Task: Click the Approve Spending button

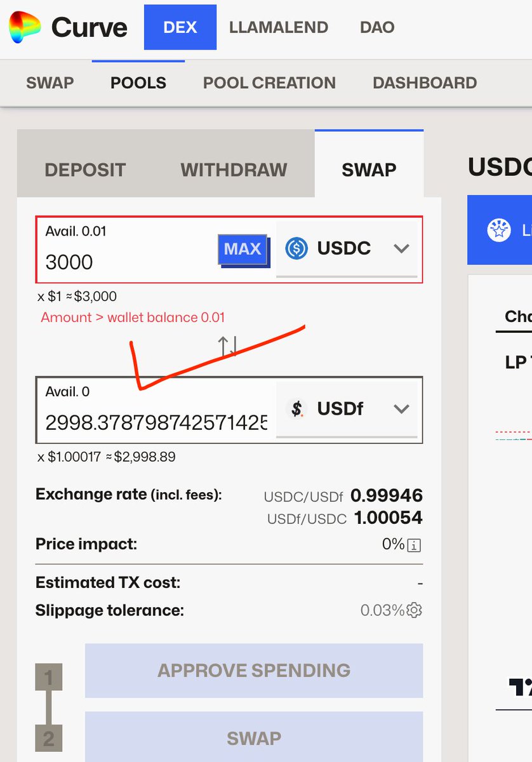Action: tap(253, 671)
